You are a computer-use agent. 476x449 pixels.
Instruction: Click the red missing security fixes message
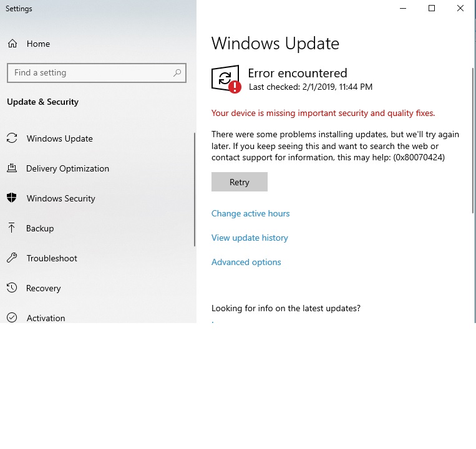[x=323, y=113]
